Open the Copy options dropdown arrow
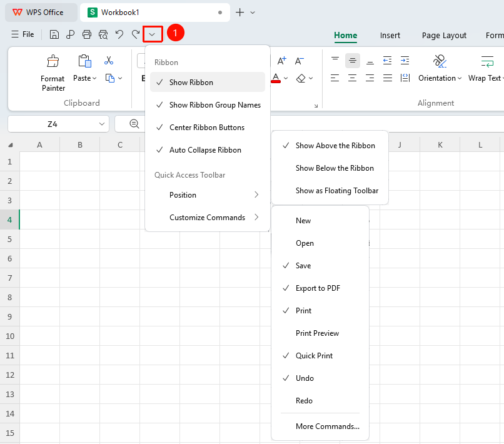 point(120,78)
